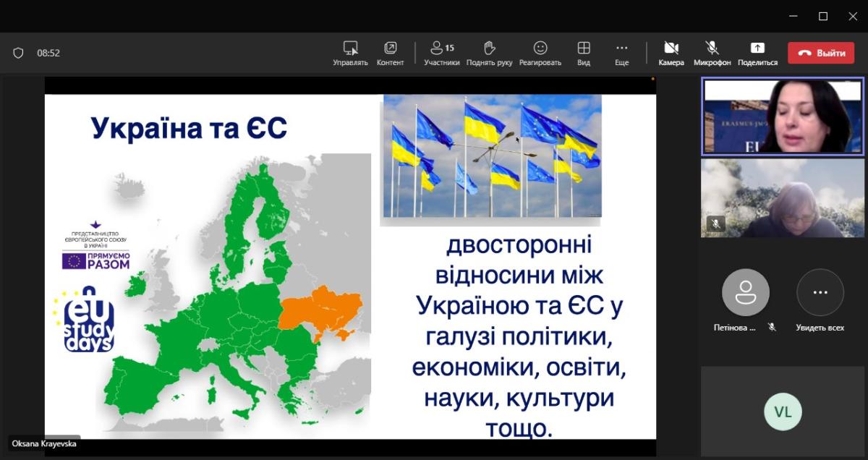Viewport: 868px width, 460px height.
Task: Click the shield security icon
Action: [19, 53]
